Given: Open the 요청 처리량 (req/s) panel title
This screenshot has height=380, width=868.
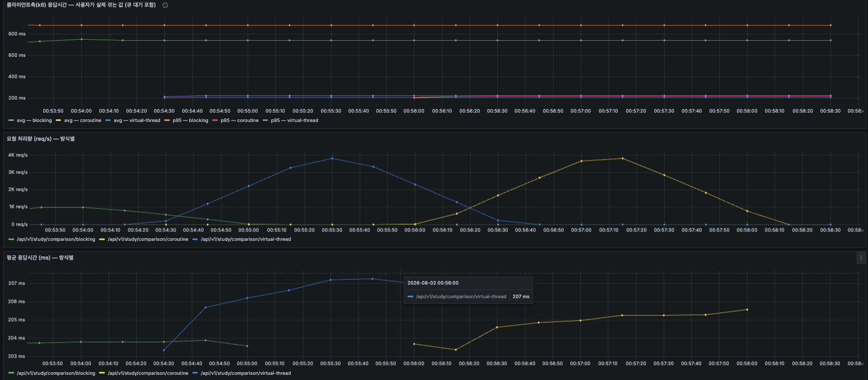Looking at the screenshot, I should (41, 139).
